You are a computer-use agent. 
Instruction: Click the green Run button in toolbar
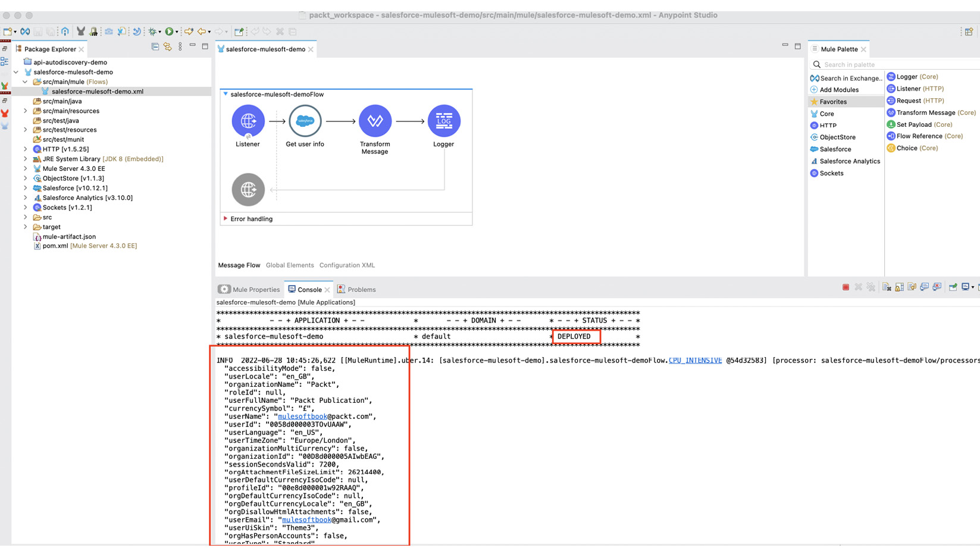click(170, 32)
